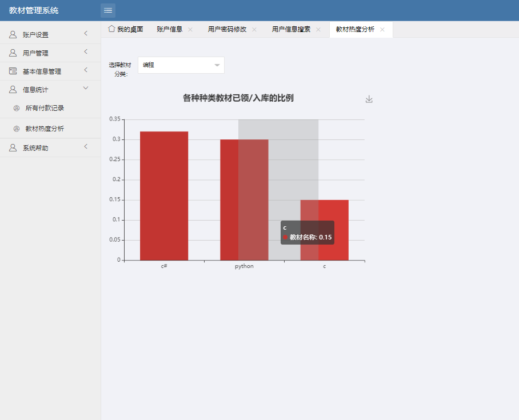This screenshot has height=420, width=519.
Task: Click the 编程 category select field
Action: coord(181,65)
